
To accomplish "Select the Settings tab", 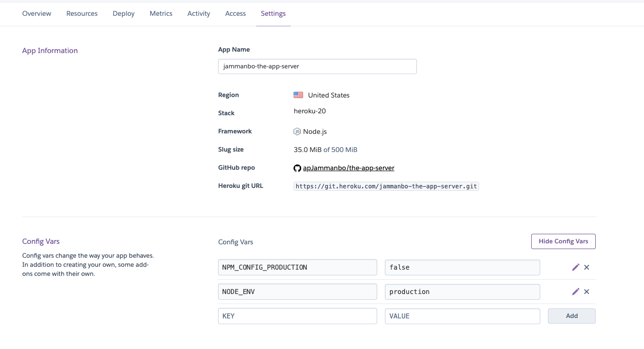I will pos(273,13).
